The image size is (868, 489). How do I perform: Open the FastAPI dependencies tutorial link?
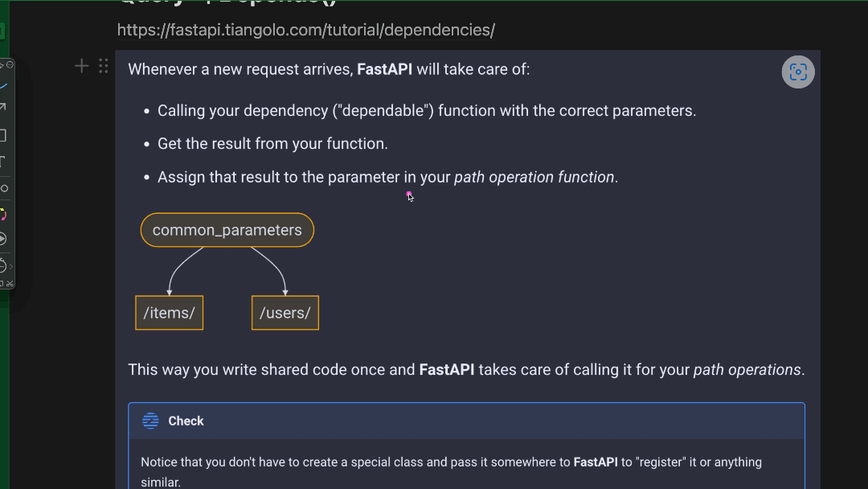(x=306, y=31)
